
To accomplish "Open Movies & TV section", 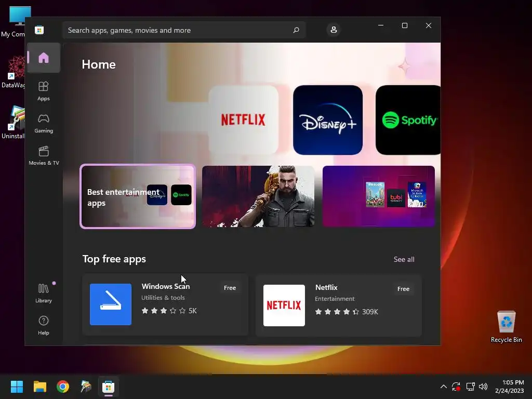I will (x=44, y=155).
